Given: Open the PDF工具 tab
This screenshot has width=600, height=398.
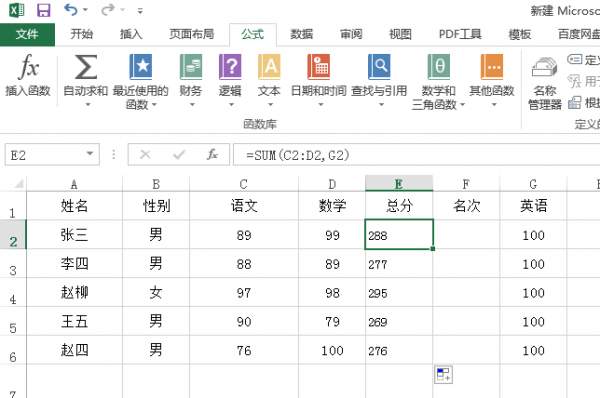Looking at the screenshot, I should tap(460, 34).
